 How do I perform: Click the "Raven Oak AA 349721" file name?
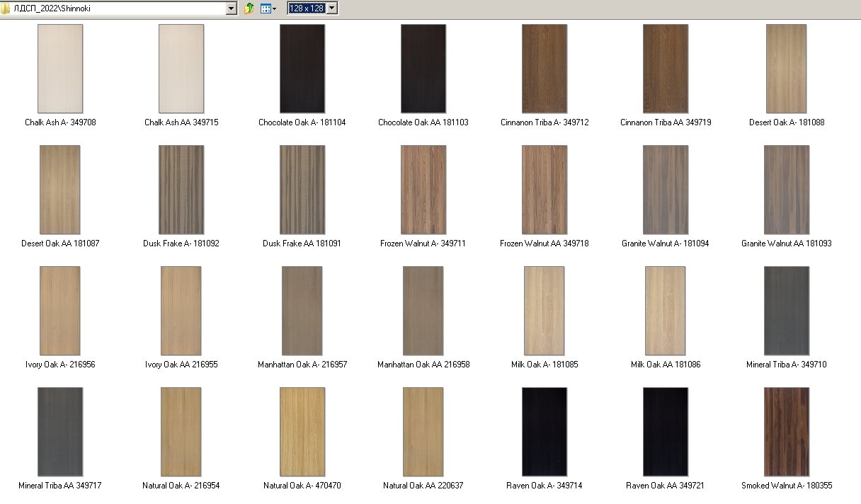pyautogui.click(x=666, y=486)
